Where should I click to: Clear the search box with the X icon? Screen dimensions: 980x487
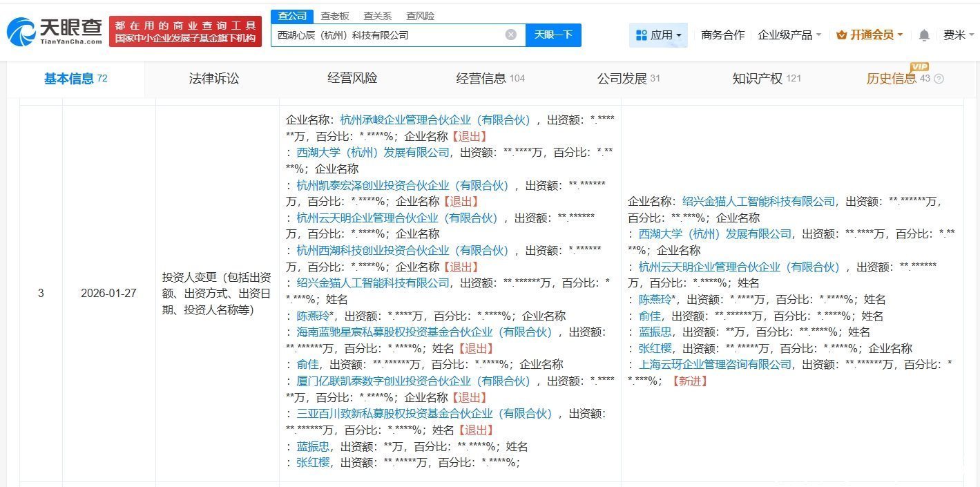coord(510,35)
